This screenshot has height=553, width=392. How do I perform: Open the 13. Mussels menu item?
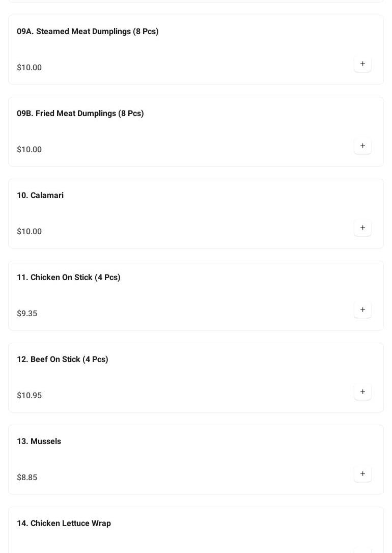[39, 441]
